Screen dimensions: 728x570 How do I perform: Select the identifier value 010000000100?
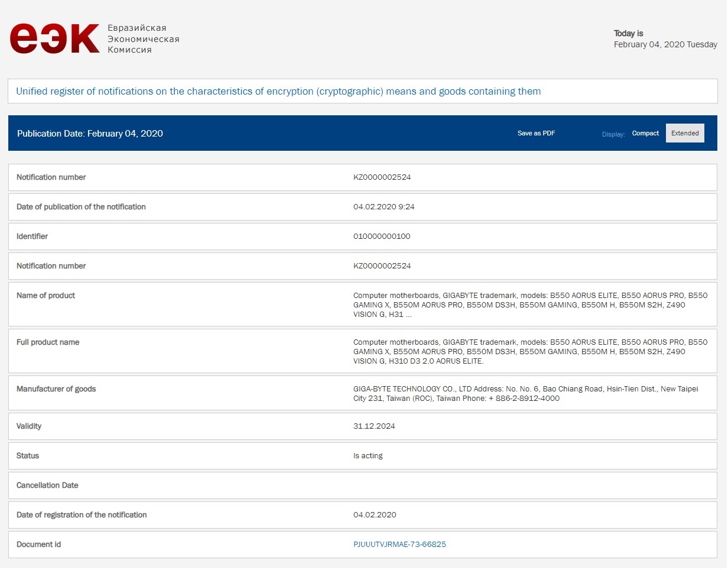(382, 236)
